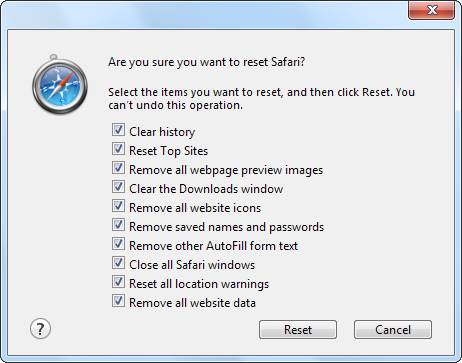462x363 pixels.
Task: Click the dialog's empty title bar
Action: click(203, 14)
